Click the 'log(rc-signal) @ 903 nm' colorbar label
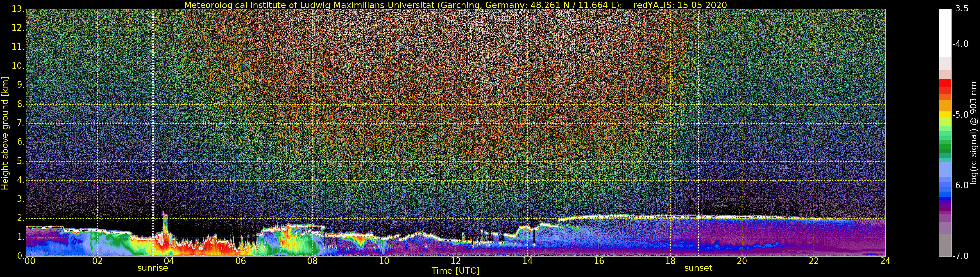This screenshot has height=277, width=980. click(x=973, y=133)
